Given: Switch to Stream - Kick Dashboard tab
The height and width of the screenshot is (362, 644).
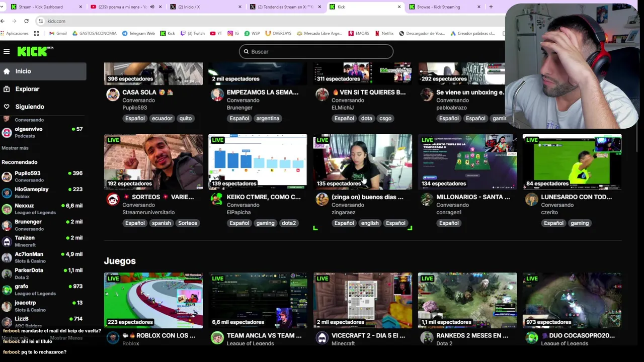Looking at the screenshot, I should click(45, 7).
